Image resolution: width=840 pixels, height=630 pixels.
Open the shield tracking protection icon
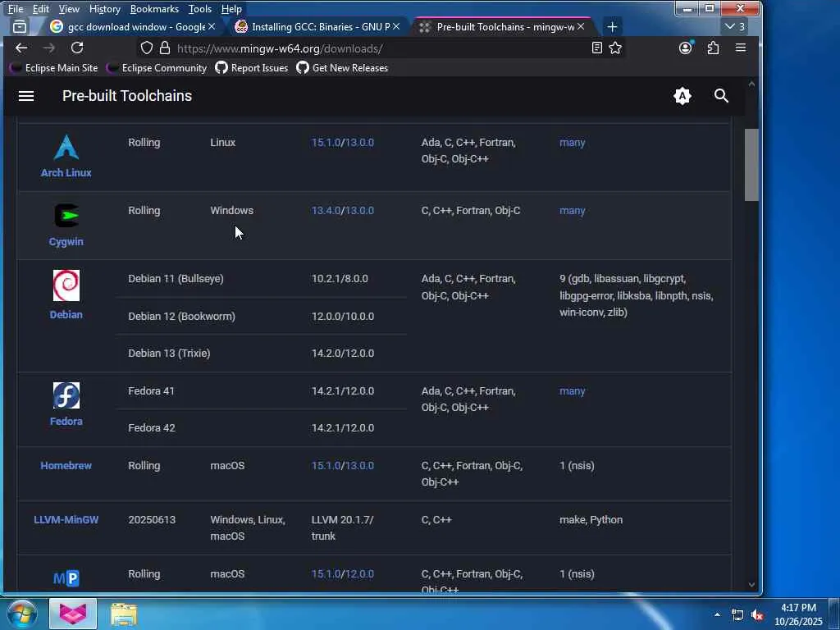point(147,48)
